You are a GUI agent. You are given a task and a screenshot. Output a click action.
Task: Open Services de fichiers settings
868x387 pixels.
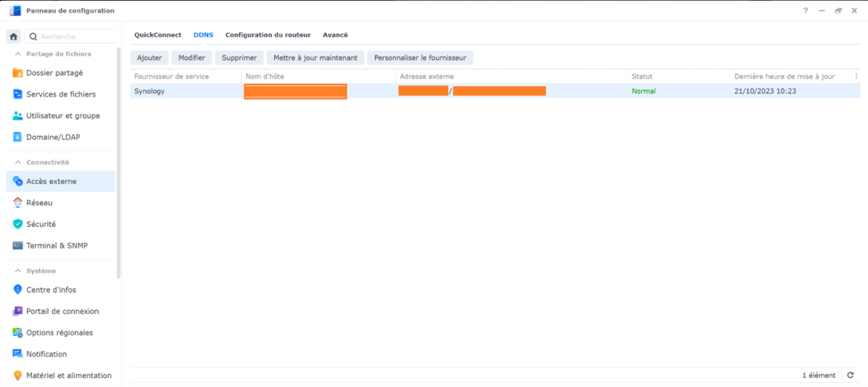point(60,94)
